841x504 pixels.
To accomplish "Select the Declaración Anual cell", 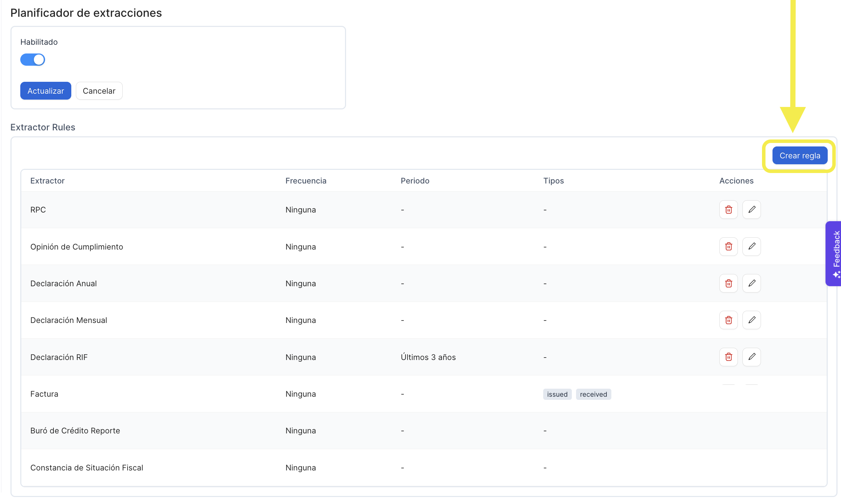I will click(64, 283).
